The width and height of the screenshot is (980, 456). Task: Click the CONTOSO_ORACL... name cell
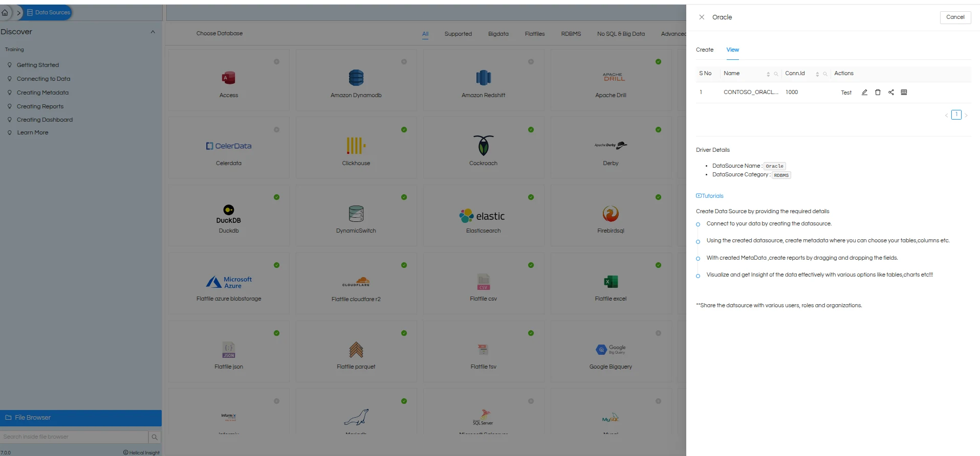coord(751,92)
